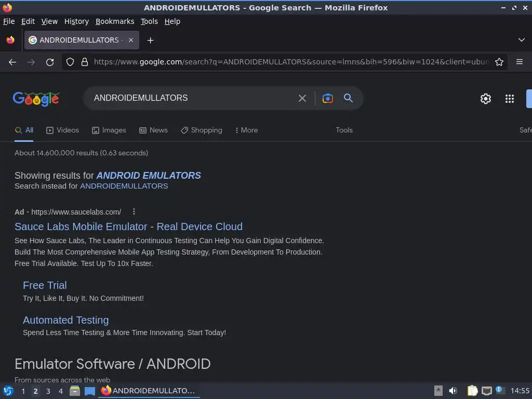Open the tracking protection shield icon
The height and width of the screenshot is (399, 532).
point(70,62)
